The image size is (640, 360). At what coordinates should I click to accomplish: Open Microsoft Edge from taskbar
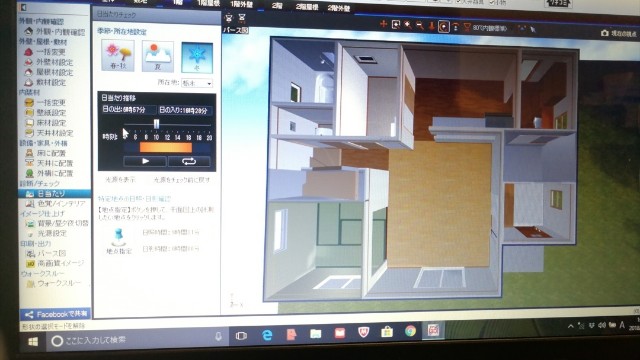tap(267, 335)
